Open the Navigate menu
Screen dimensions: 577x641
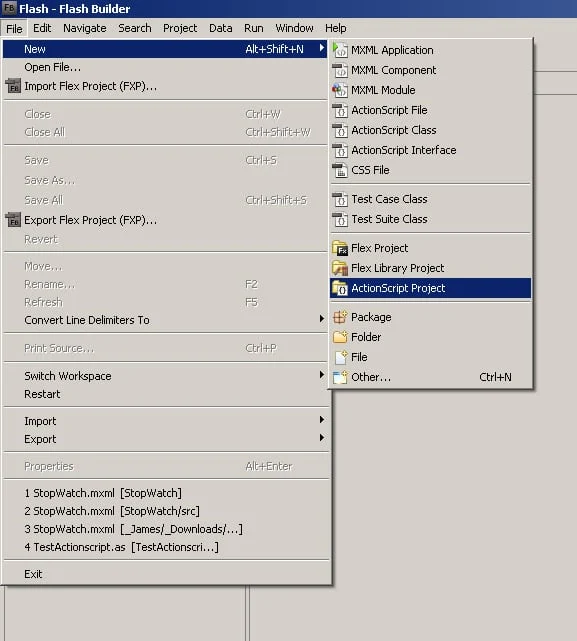coord(85,28)
